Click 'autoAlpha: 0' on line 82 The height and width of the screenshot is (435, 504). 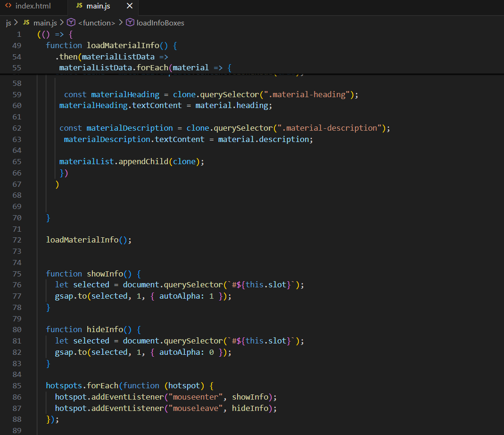click(x=186, y=352)
